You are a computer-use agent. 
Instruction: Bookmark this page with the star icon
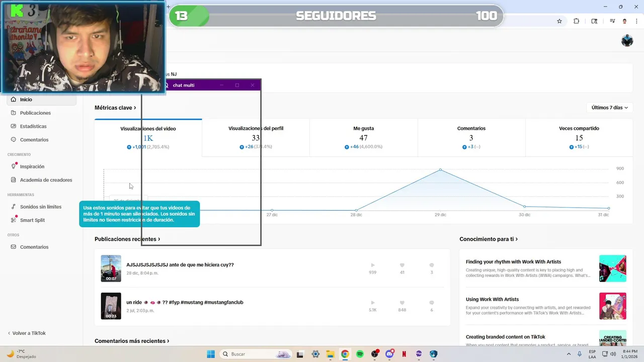[x=559, y=21]
